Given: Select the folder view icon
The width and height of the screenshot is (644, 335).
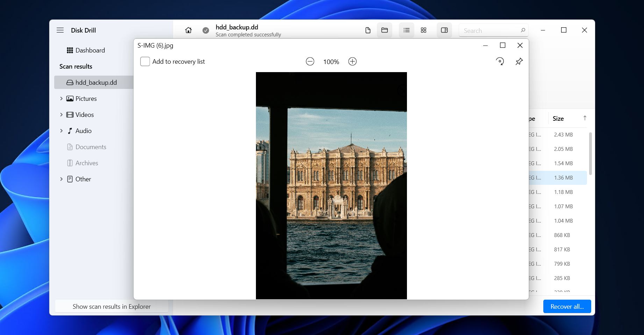Looking at the screenshot, I should click(x=385, y=30).
